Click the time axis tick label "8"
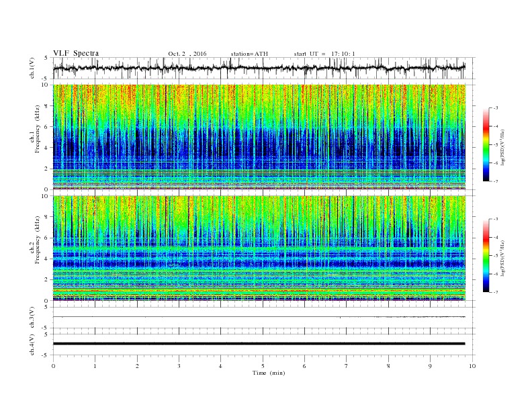Screen dimensions: 532x411 [388, 366]
